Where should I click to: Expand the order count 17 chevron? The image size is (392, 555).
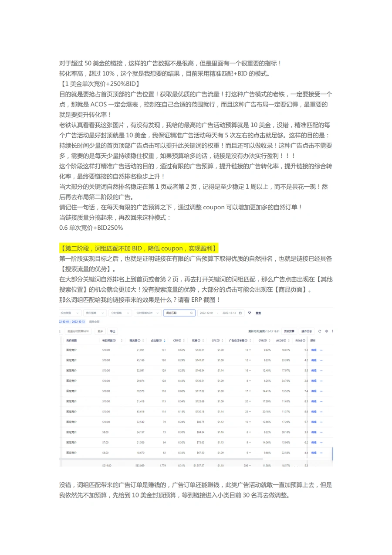tap(250, 391)
